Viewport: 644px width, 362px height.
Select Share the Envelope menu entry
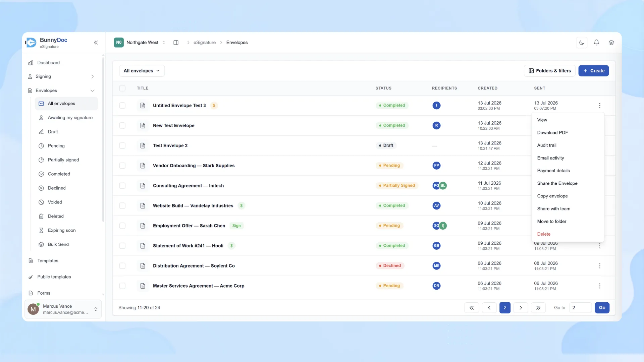click(x=568, y=184)
